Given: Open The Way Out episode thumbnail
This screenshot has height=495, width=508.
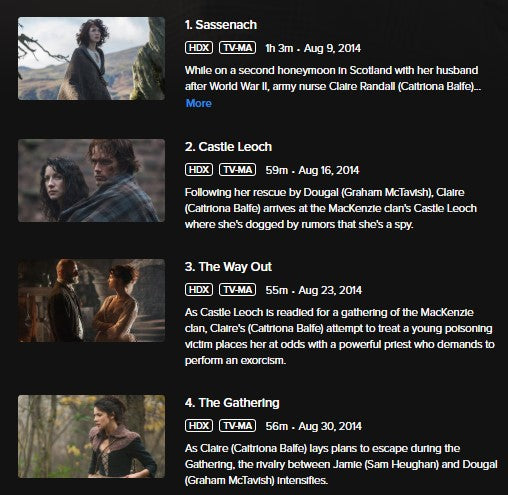Looking at the screenshot, I should pyautogui.click(x=91, y=300).
